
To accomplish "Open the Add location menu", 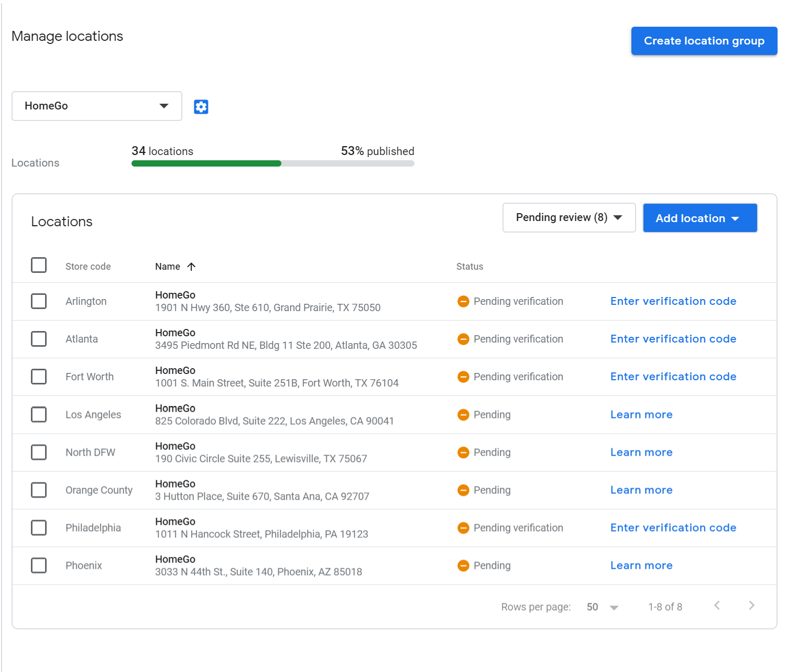I will pyautogui.click(x=699, y=218).
